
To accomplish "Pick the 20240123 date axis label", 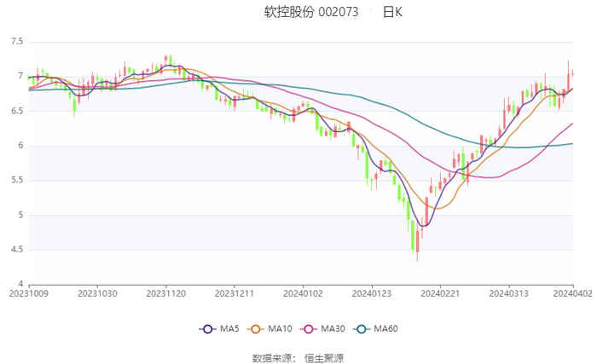I will click(372, 292).
